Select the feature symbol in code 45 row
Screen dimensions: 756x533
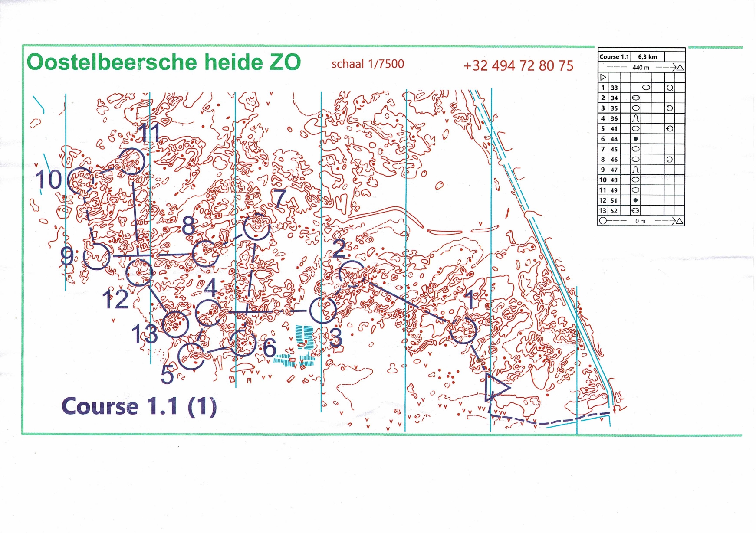[636, 149]
